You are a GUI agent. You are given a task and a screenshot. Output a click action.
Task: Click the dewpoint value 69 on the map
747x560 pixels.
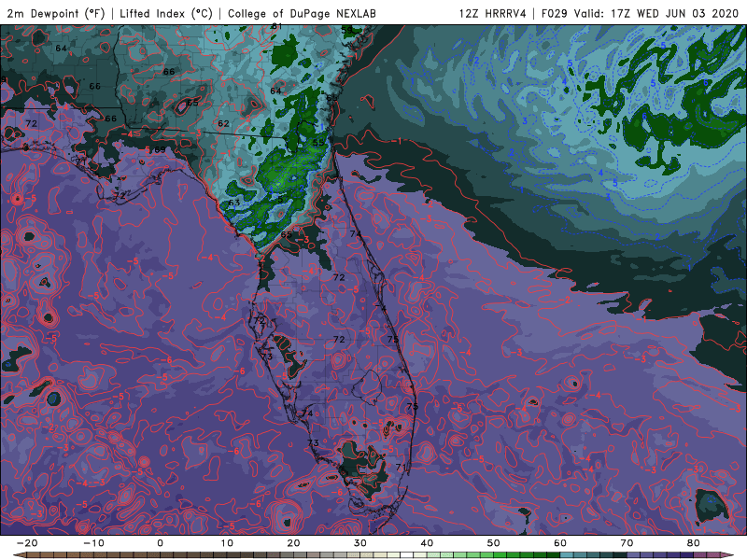160,149
